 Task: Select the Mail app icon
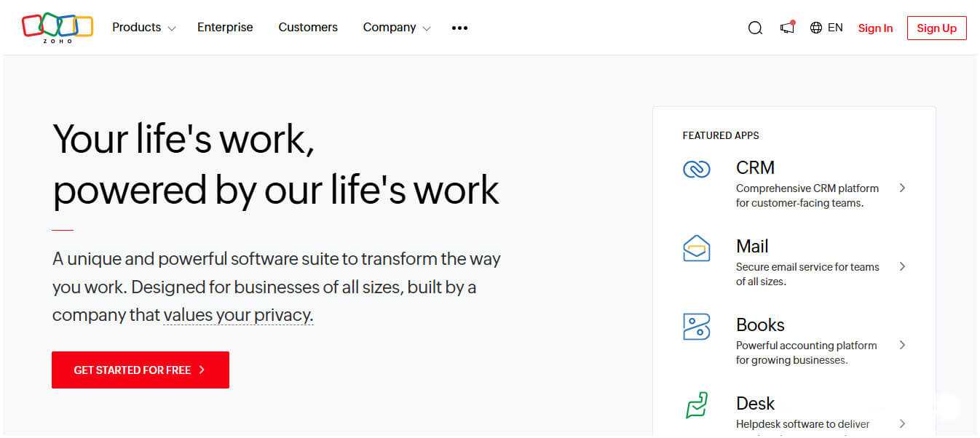pos(696,247)
